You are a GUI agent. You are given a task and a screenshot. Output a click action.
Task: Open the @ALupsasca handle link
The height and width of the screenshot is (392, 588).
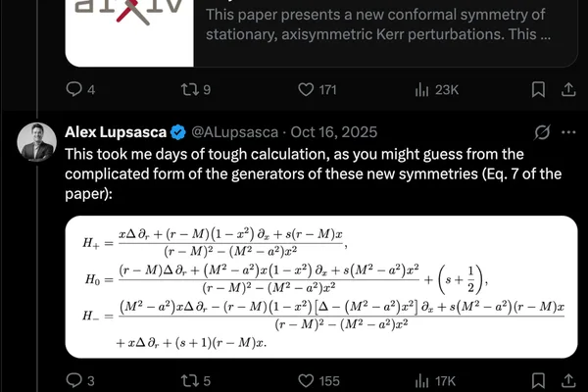(235, 132)
